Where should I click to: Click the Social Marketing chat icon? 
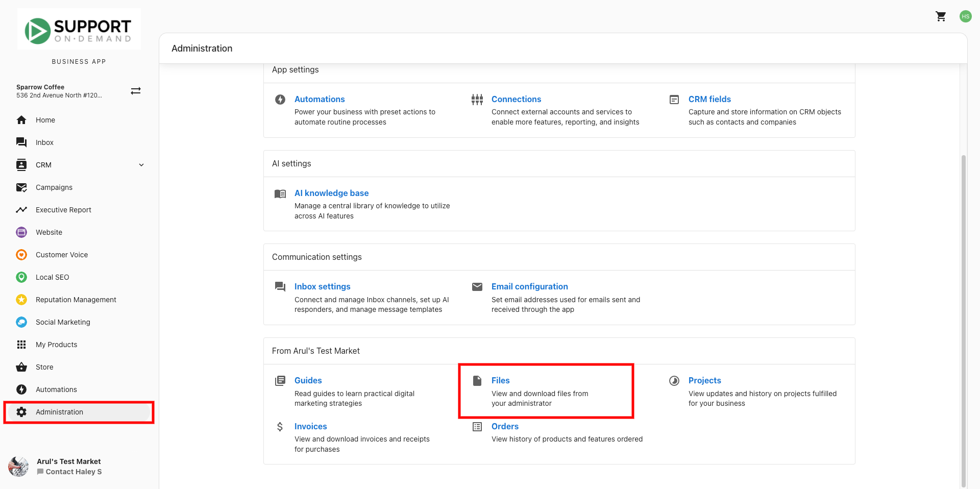[21, 322]
